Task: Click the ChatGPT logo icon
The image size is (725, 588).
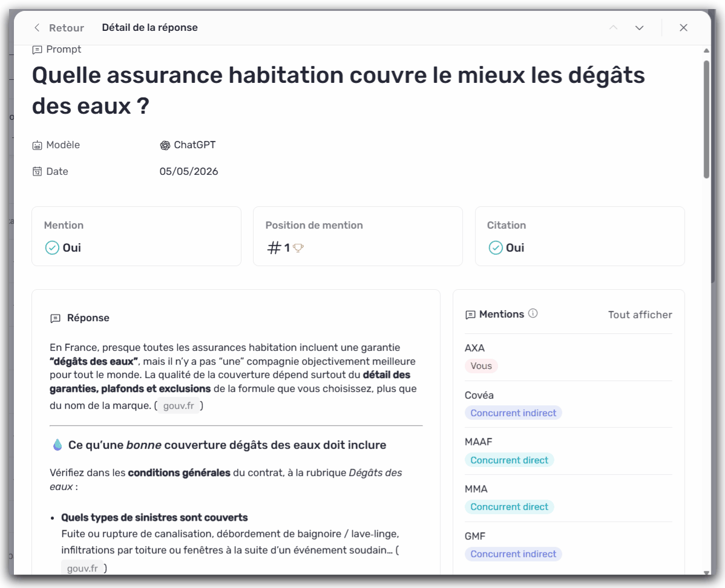Action: coord(165,145)
